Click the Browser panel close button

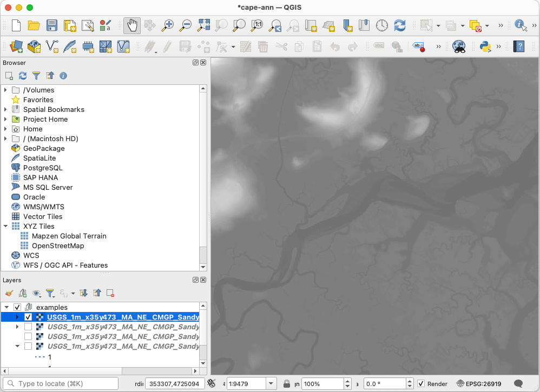pos(203,63)
